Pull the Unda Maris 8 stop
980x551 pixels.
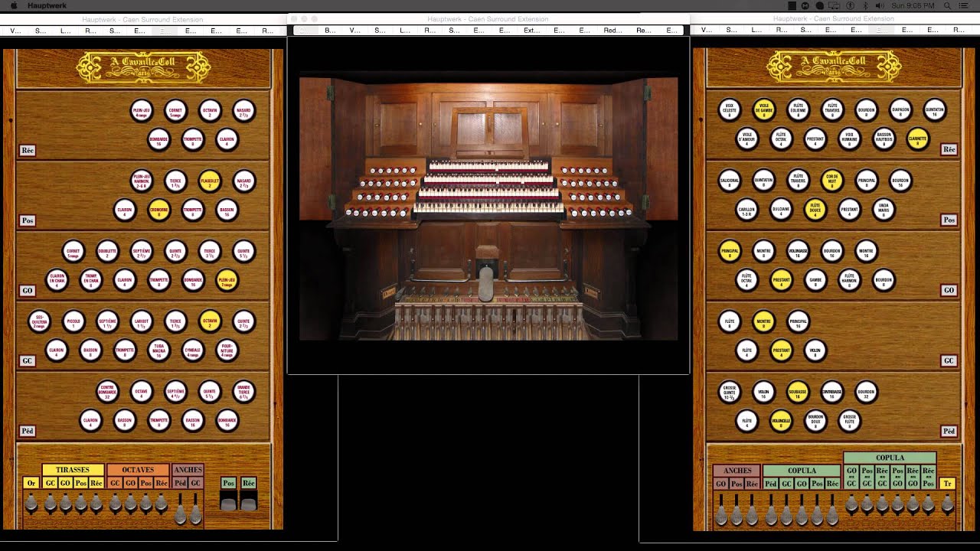(x=884, y=210)
